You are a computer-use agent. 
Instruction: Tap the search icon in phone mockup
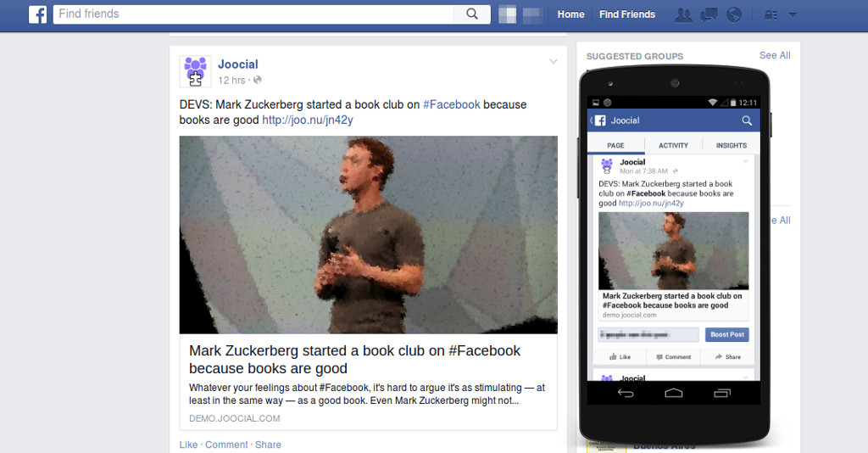[747, 120]
